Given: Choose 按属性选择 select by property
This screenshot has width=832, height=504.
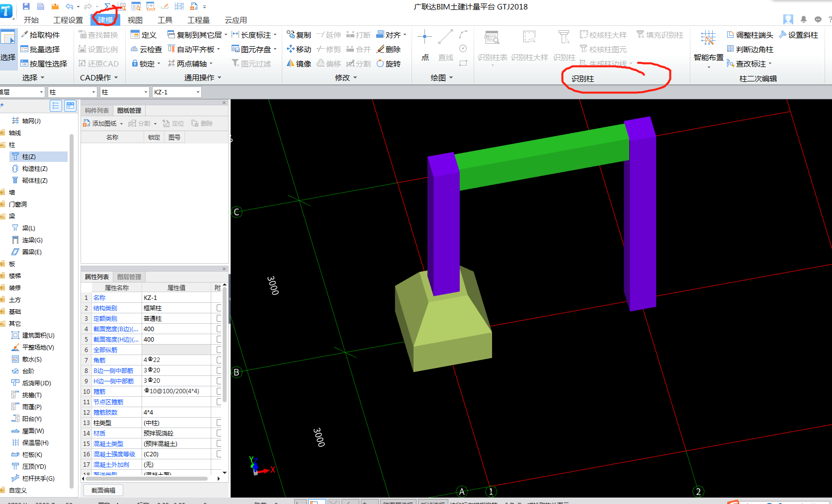Looking at the screenshot, I should (44, 64).
